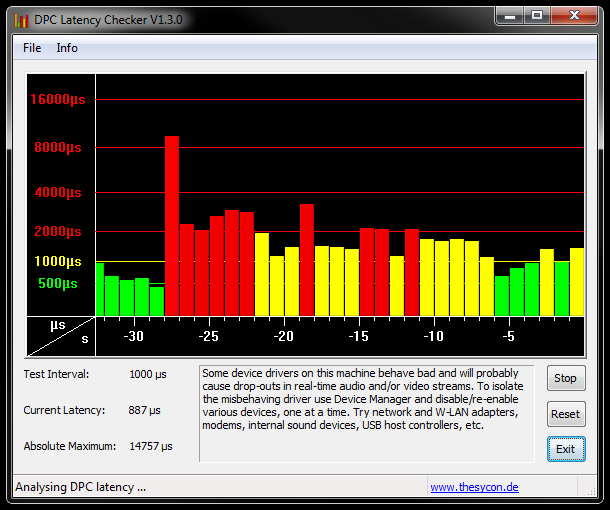The height and width of the screenshot is (510, 610).
Task: Click the Reset button
Action: 566,414
